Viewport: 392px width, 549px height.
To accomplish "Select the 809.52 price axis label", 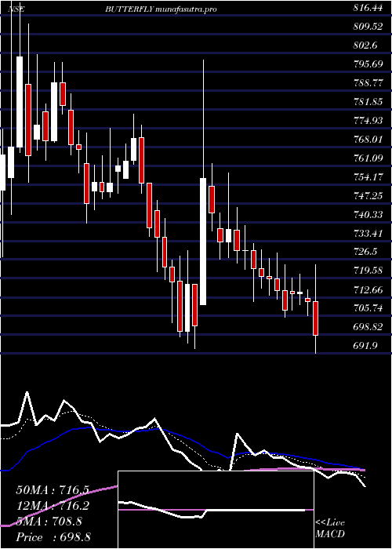I will 368,27.
